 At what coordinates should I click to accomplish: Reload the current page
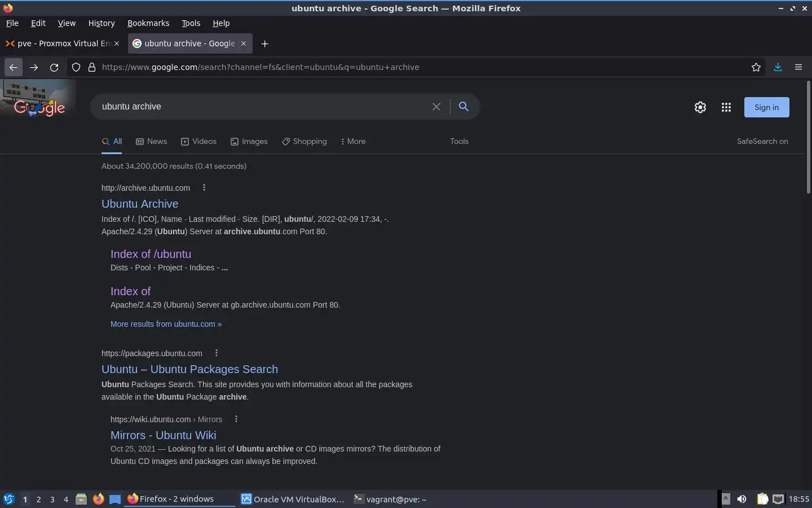click(54, 67)
